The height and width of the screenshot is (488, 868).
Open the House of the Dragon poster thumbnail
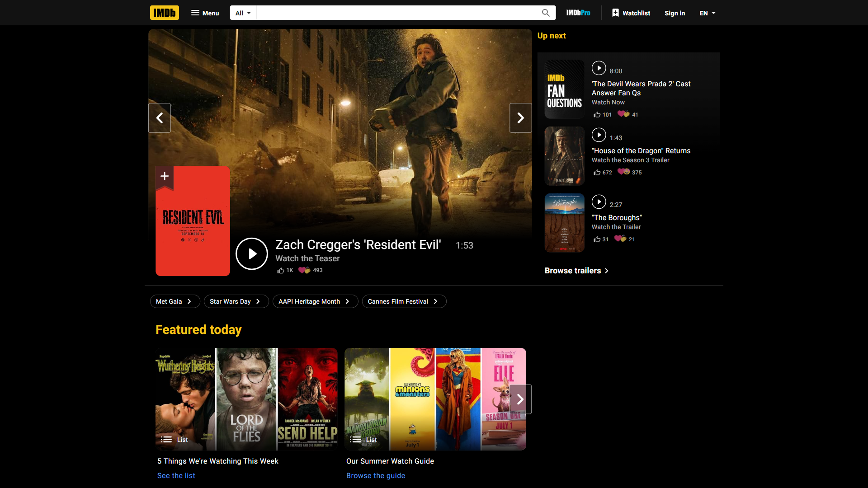point(564,156)
